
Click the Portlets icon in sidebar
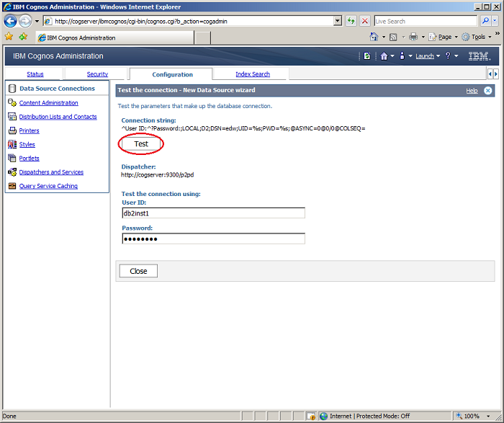tap(12, 159)
